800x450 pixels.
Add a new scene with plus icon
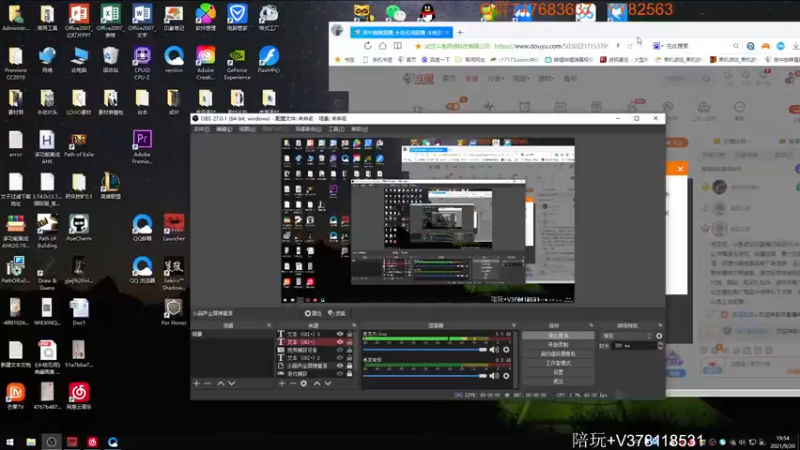pyautogui.click(x=196, y=383)
